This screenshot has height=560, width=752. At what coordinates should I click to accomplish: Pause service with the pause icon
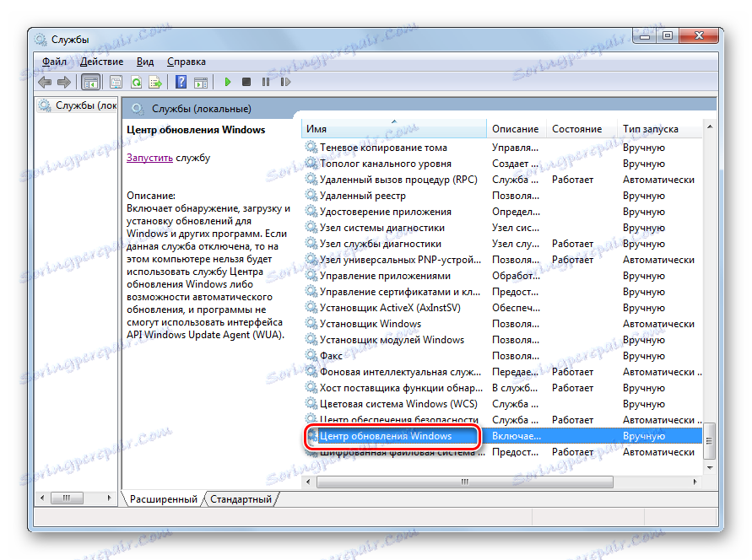coord(266,82)
